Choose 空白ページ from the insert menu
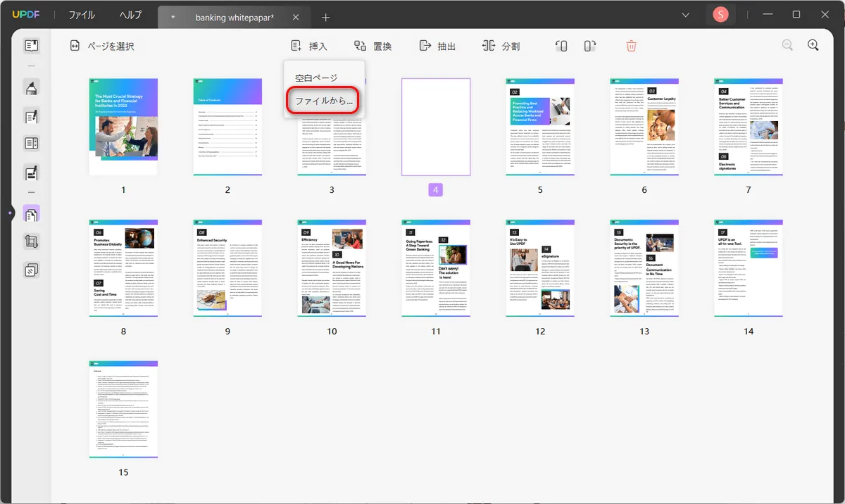This screenshot has width=845, height=504. (x=316, y=78)
